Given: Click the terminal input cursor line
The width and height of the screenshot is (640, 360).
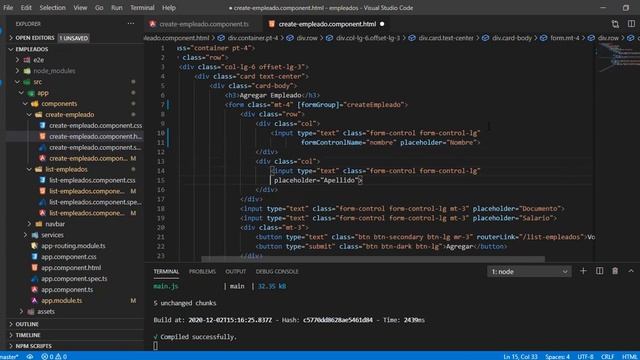Looking at the screenshot, I should click(156, 346).
